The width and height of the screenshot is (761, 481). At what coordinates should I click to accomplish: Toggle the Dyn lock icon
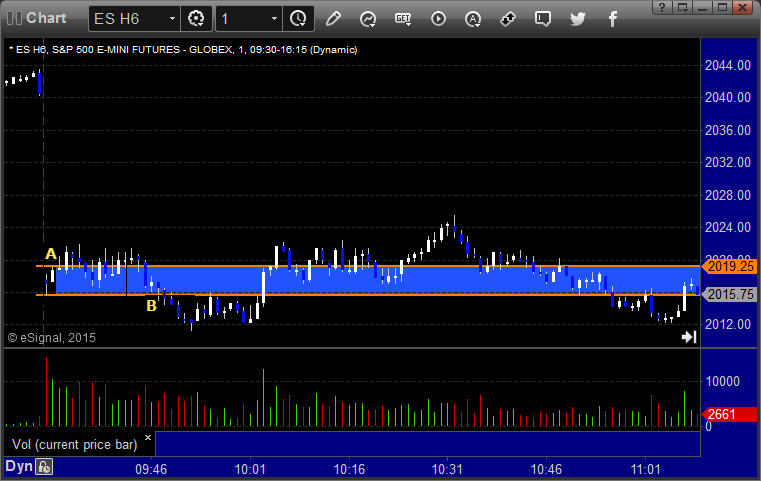[44, 467]
